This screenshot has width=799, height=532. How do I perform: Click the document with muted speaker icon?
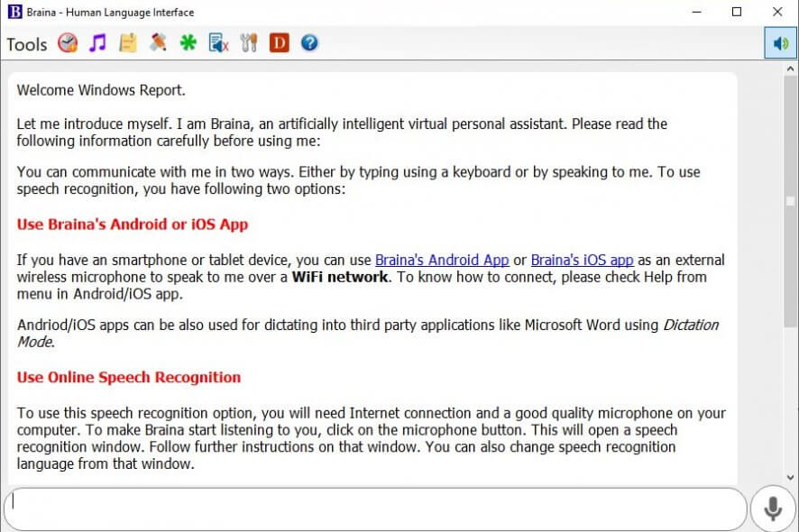[218, 43]
